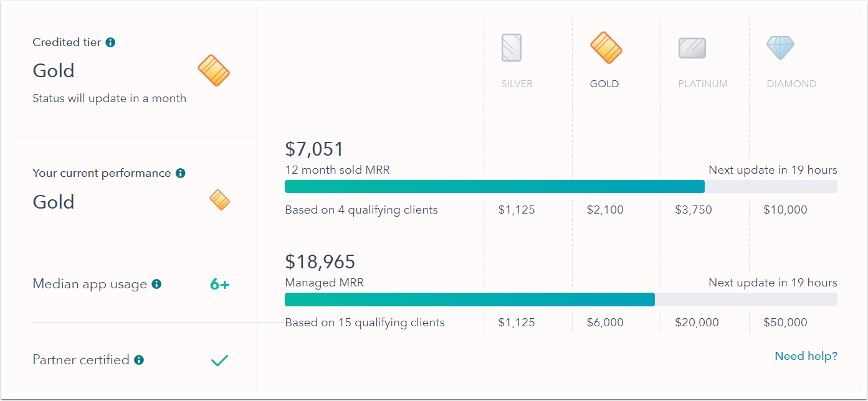Click the Platinum tier icon
The image size is (868, 401).
point(692,48)
